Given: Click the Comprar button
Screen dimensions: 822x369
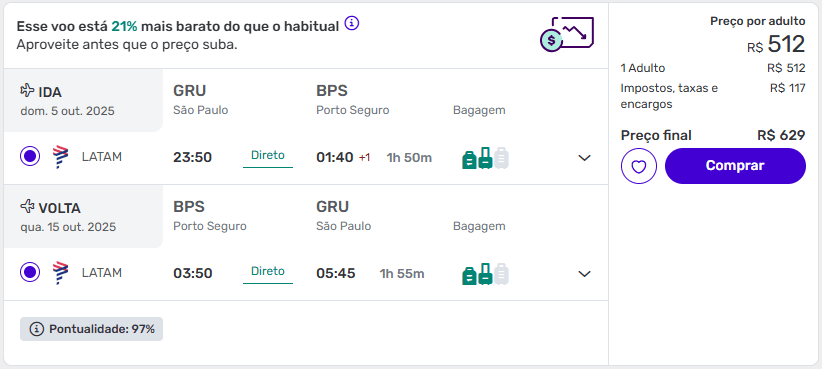Looking at the screenshot, I should point(735,166).
